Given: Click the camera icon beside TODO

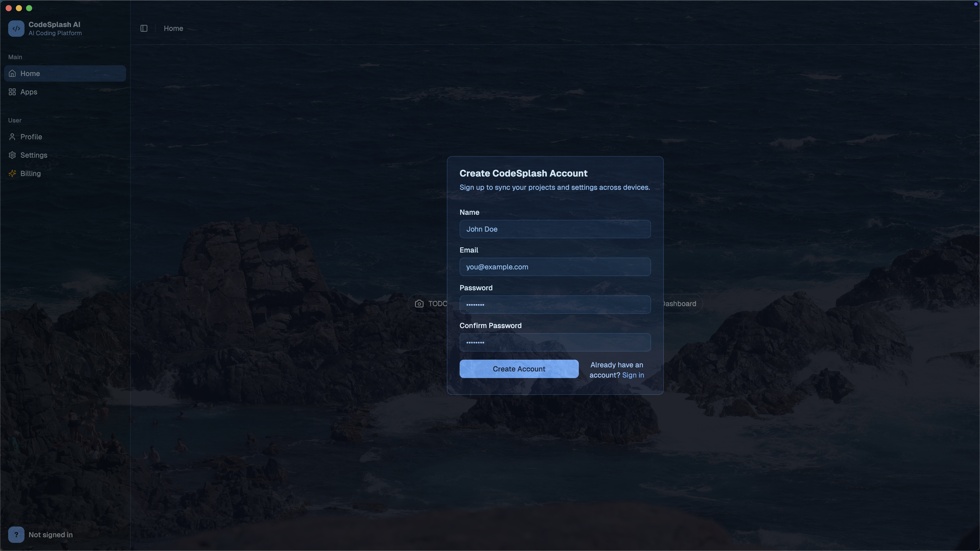Looking at the screenshot, I should (419, 304).
